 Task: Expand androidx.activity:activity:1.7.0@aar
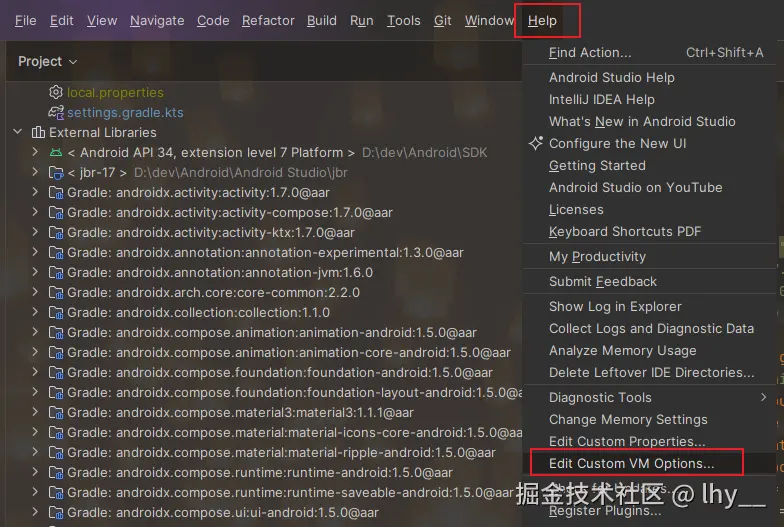tap(35, 192)
